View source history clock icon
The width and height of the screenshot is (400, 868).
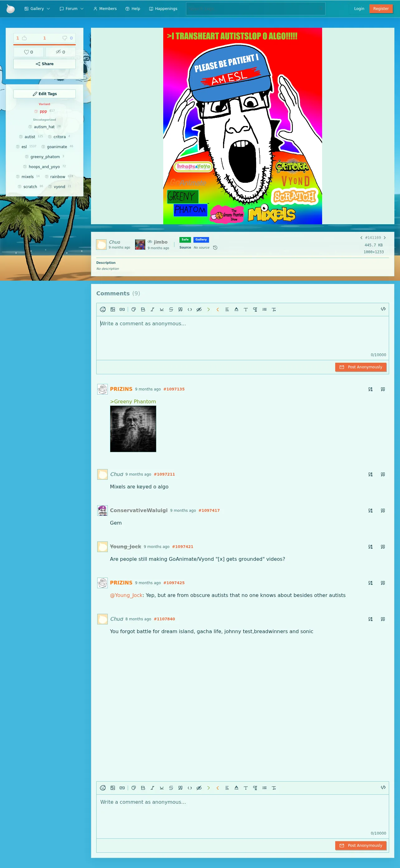tap(216, 248)
